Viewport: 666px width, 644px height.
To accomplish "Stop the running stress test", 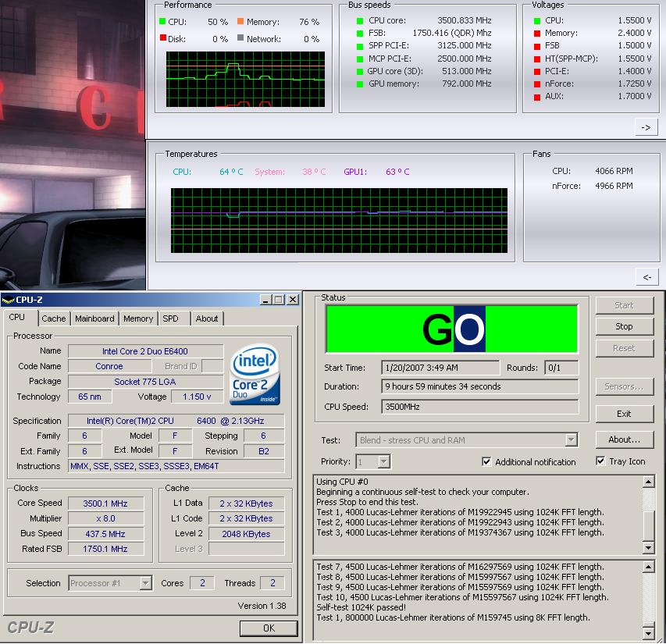I will [x=624, y=326].
